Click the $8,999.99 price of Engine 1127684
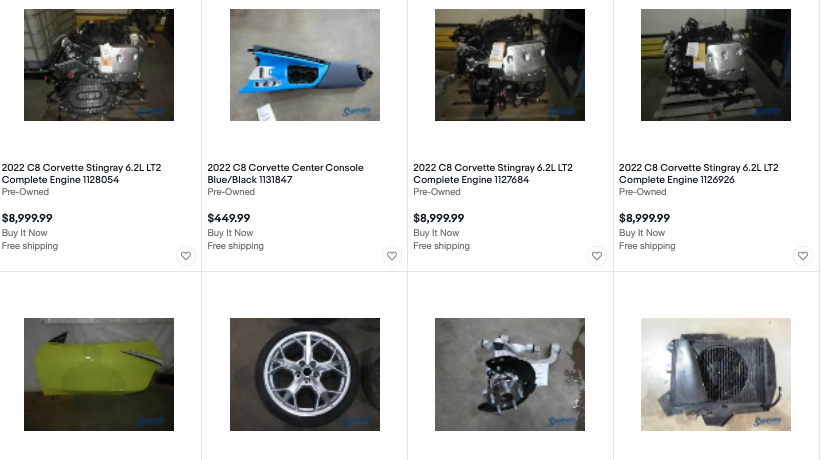 [439, 218]
